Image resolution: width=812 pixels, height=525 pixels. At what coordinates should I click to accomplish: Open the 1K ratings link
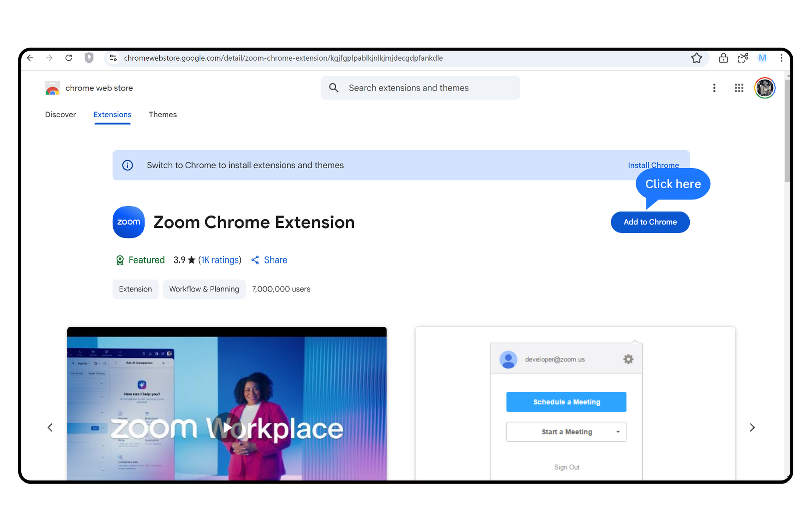pos(220,260)
